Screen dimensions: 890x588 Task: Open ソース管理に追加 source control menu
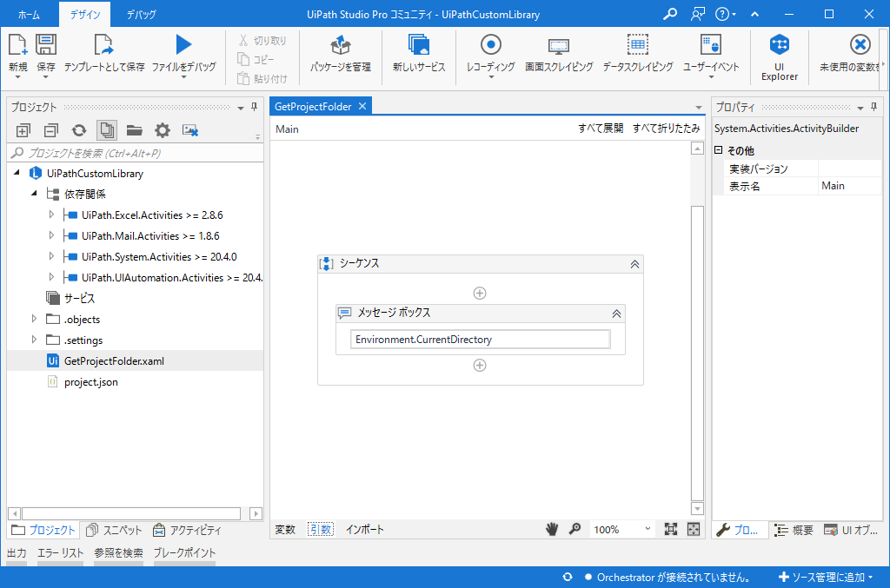click(x=826, y=578)
